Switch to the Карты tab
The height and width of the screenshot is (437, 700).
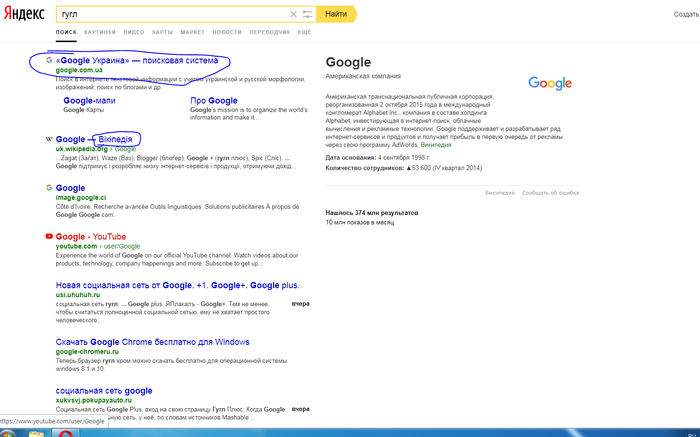pyautogui.click(x=162, y=32)
